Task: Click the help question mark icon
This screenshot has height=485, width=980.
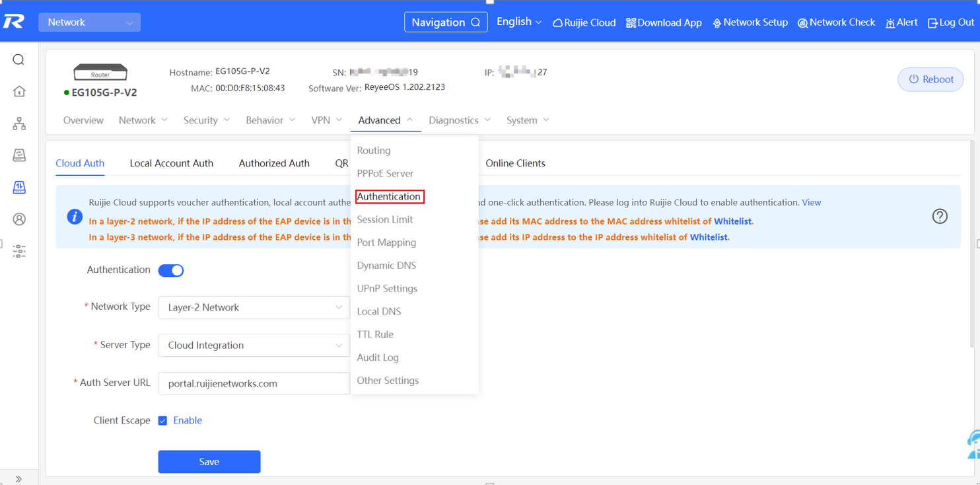Action: 939,216
